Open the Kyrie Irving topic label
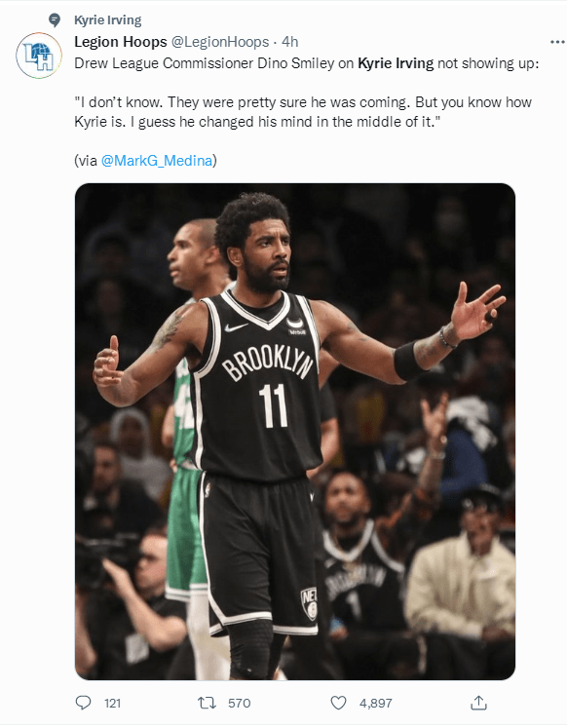The height and width of the screenshot is (728, 567). pos(107,20)
